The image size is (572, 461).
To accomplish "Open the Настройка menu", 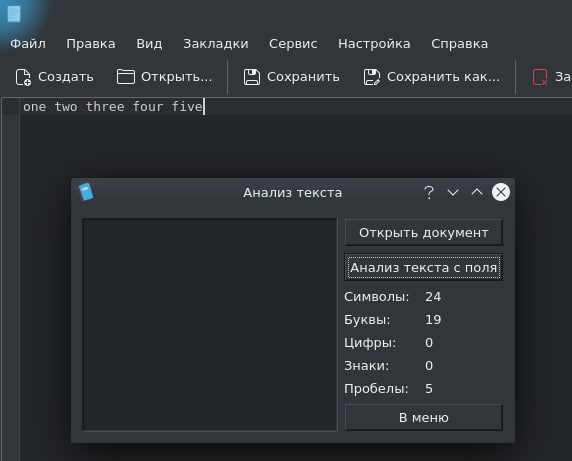I will (374, 44).
